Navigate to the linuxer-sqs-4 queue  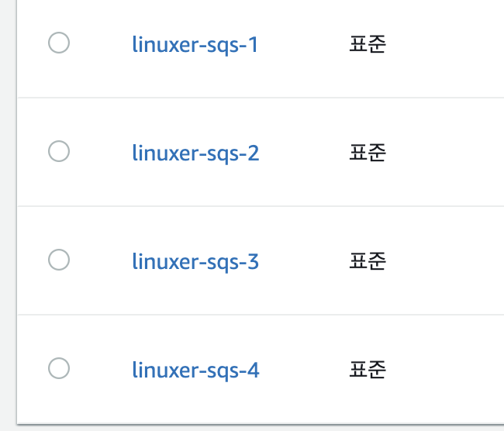pos(195,371)
